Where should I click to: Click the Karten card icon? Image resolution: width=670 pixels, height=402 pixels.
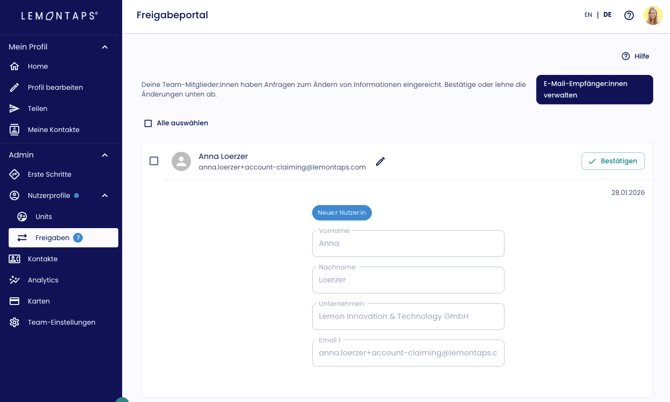point(14,301)
